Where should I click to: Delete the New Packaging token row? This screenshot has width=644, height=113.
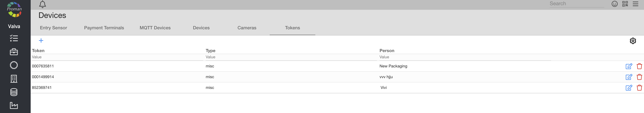(x=639, y=66)
